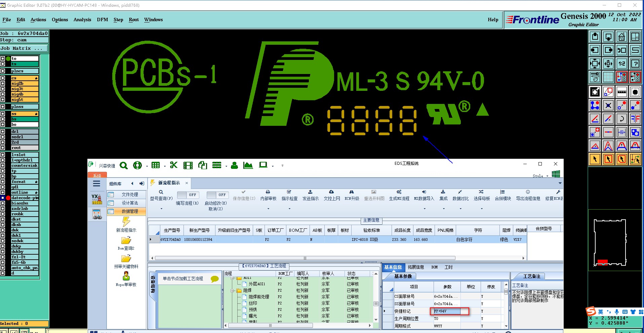The width and height of the screenshot is (644, 333).
Task: Select the plain arrow selection tool icon
Action: 595,159
